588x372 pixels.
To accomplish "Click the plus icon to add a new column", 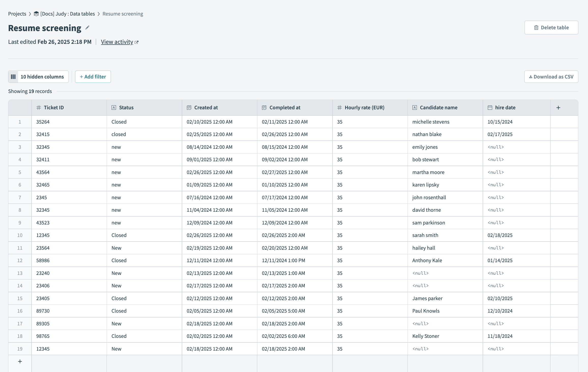I will (x=558, y=107).
